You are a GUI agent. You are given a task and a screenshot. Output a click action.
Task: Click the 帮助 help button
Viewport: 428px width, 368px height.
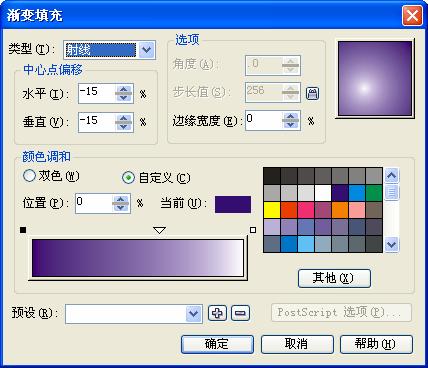(376, 344)
